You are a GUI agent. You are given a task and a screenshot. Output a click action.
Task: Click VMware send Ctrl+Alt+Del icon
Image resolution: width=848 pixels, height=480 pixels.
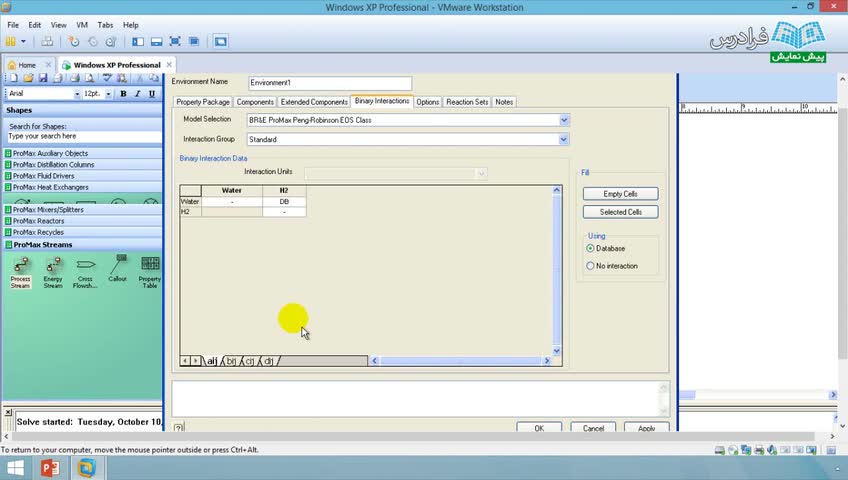pos(48,41)
